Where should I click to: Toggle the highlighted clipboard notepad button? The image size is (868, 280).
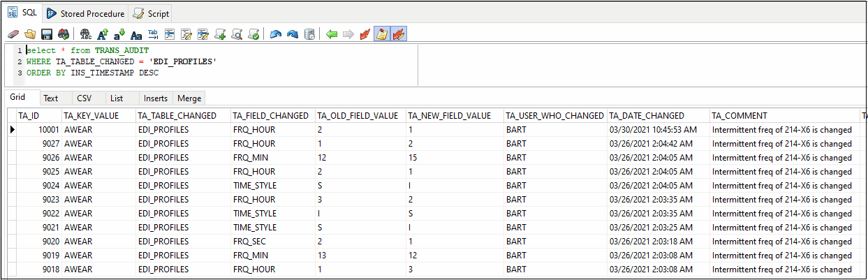pos(382,34)
